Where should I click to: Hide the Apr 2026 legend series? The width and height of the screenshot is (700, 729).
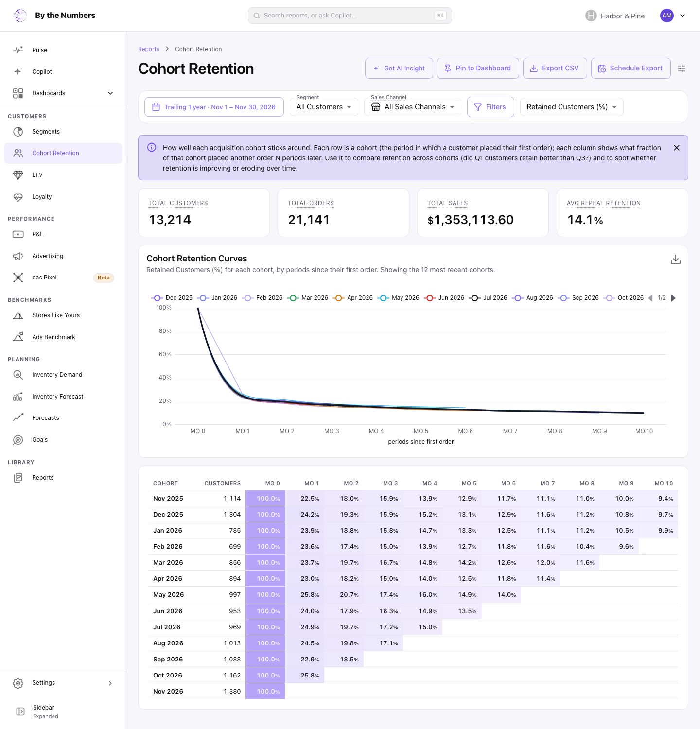pos(353,298)
